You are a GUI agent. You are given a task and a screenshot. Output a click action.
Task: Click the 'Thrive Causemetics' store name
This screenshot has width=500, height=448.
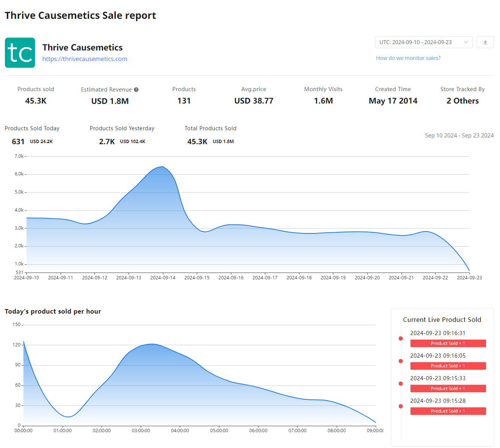(x=82, y=47)
